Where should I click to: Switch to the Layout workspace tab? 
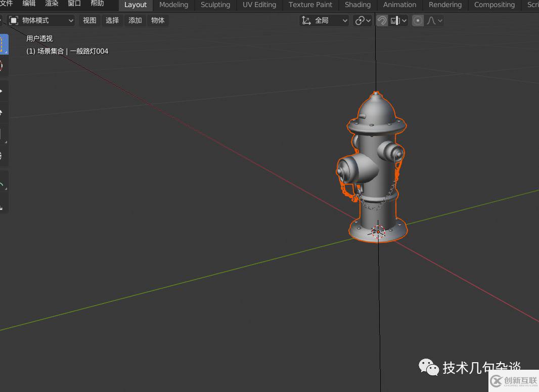(136, 5)
